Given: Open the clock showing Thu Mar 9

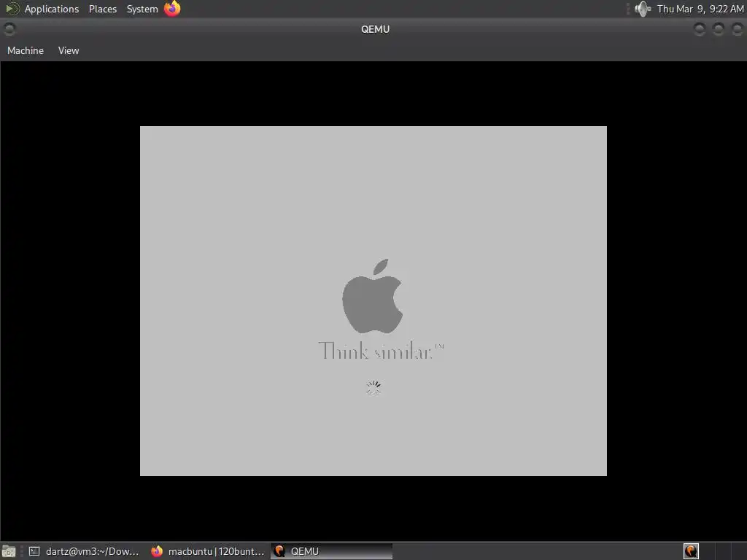Looking at the screenshot, I should click(x=700, y=9).
